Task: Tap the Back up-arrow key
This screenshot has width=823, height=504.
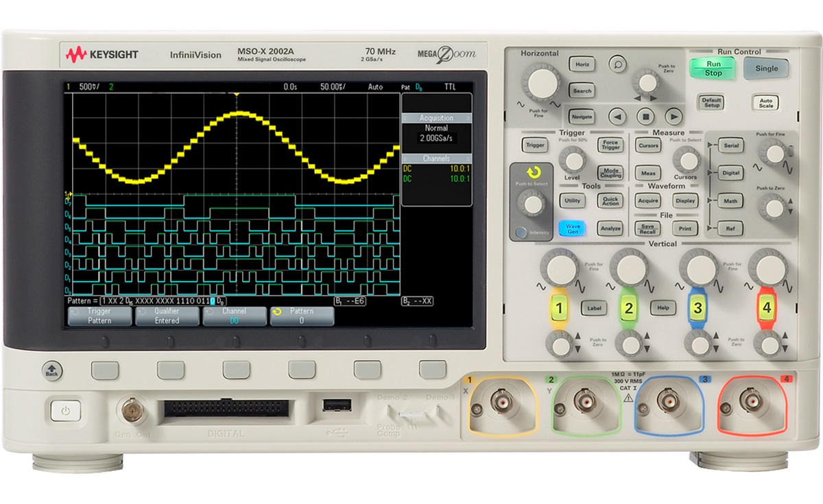Action: point(51,370)
